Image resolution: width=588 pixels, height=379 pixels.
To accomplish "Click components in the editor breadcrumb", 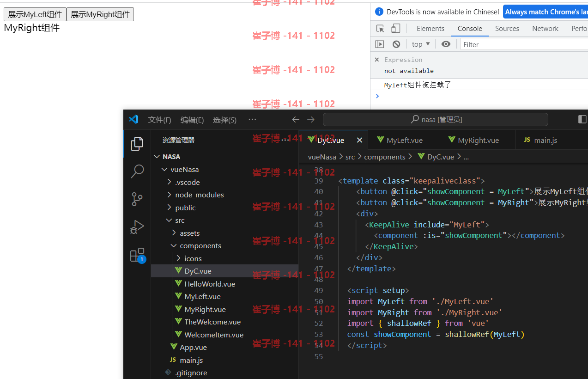I will 385,157.
